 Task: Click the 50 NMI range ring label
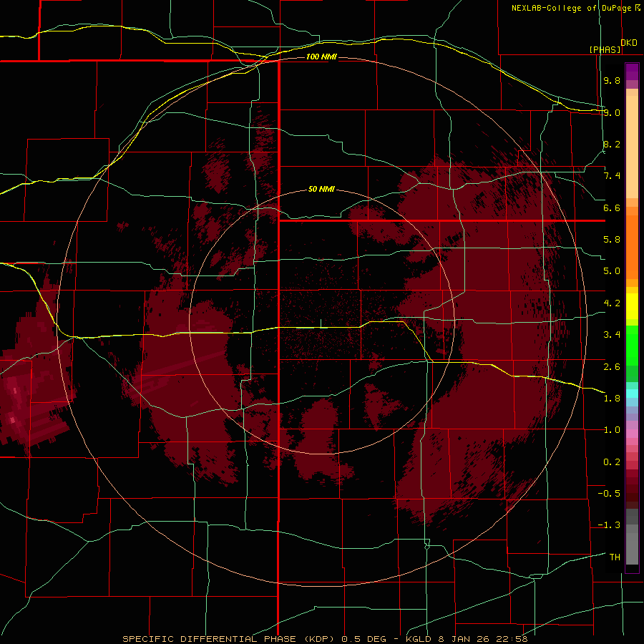click(321, 189)
